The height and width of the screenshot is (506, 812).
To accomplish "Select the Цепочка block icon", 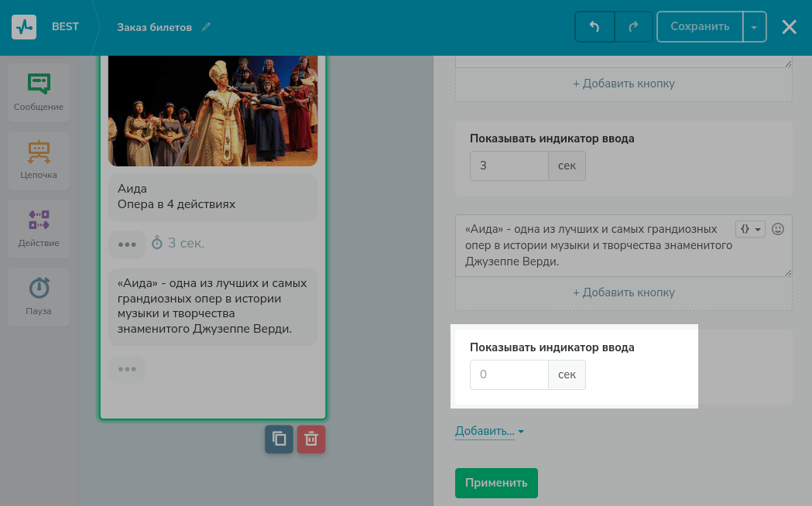I will point(39,152).
